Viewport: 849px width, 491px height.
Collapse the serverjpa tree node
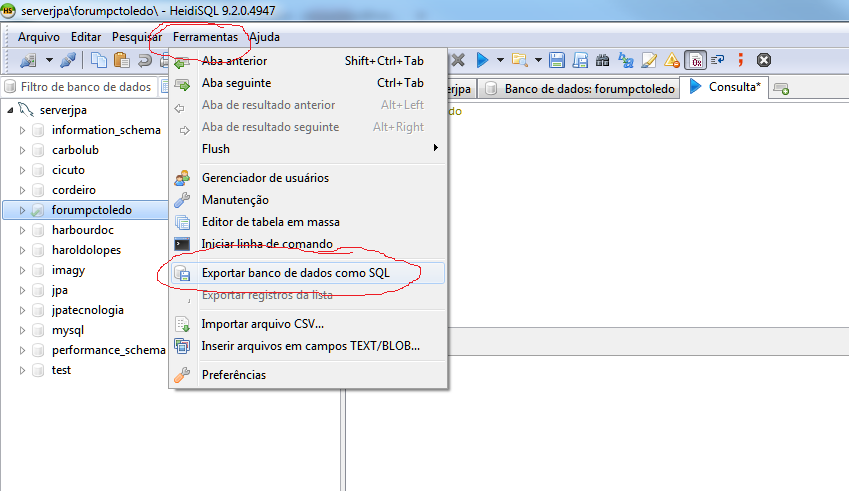coord(10,110)
